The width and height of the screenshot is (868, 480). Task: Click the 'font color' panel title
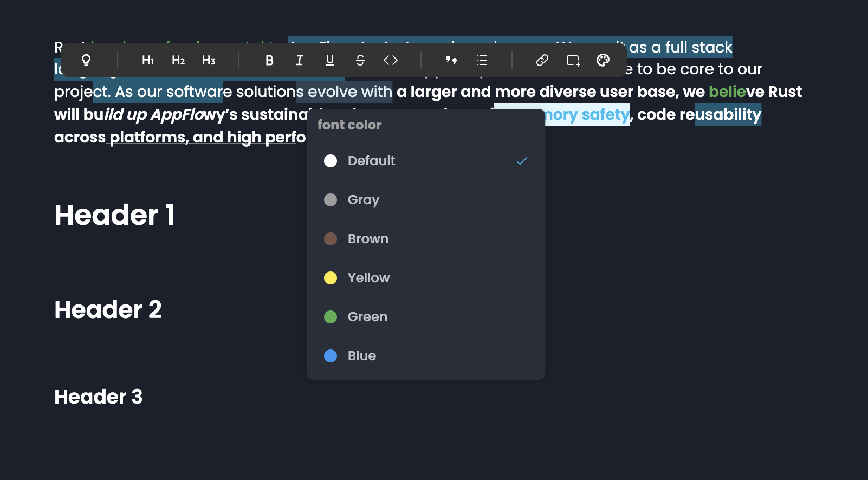pyautogui.click(x=349, y=125)
